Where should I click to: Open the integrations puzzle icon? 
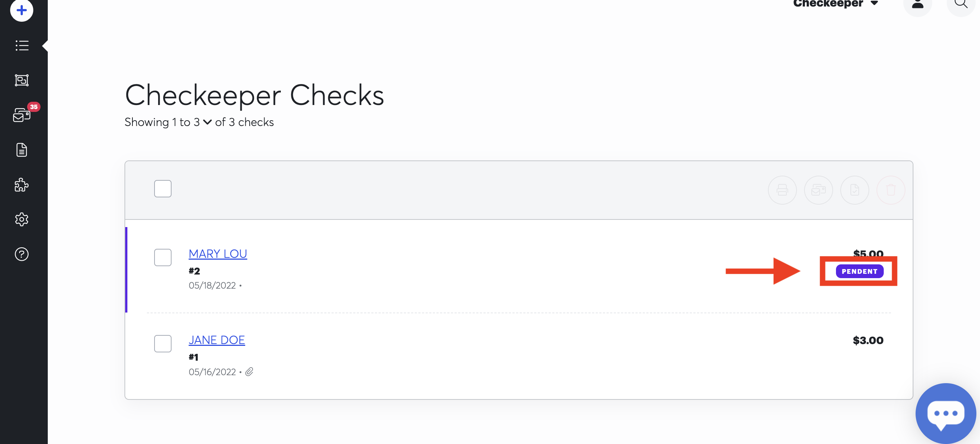[21, 185]
